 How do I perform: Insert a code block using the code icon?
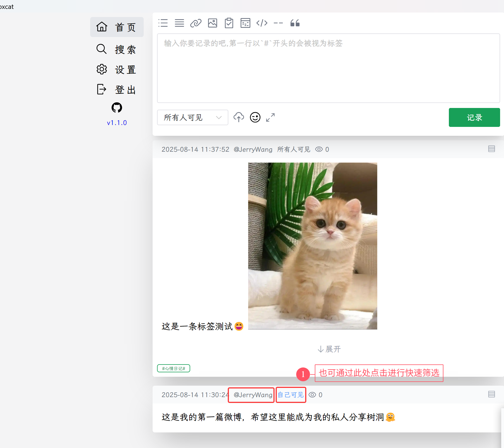tap(262, 23)
